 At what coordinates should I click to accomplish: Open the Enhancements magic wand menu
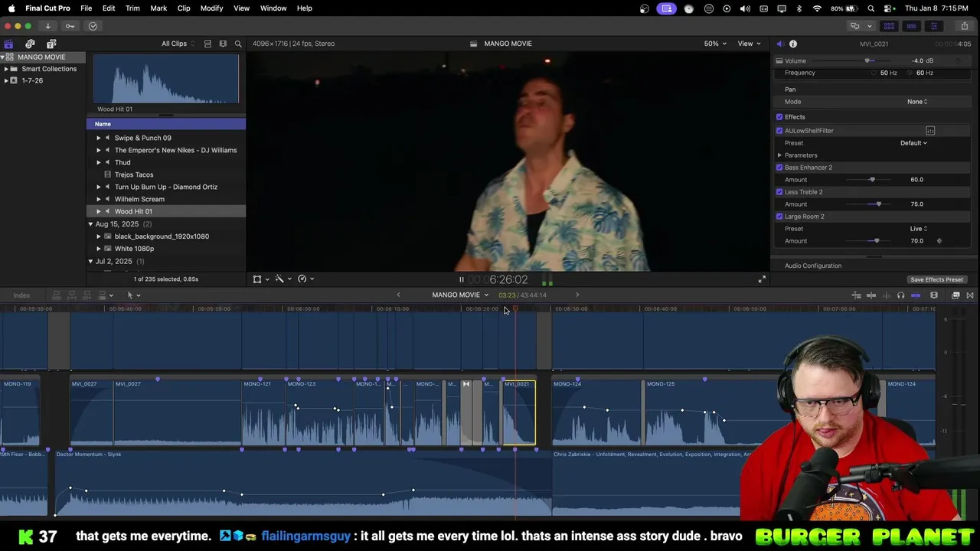(283, 279)
